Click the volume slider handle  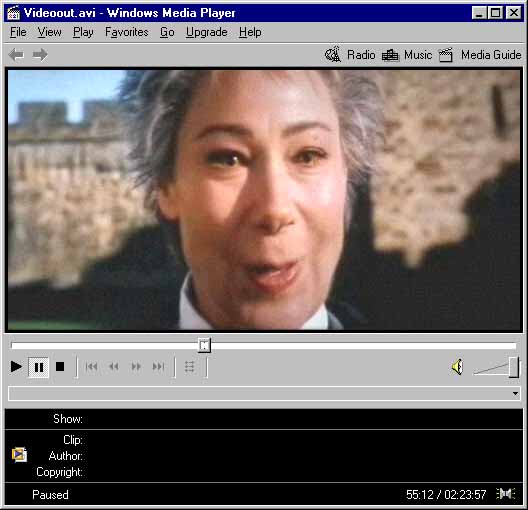click(x=514, y=367)
